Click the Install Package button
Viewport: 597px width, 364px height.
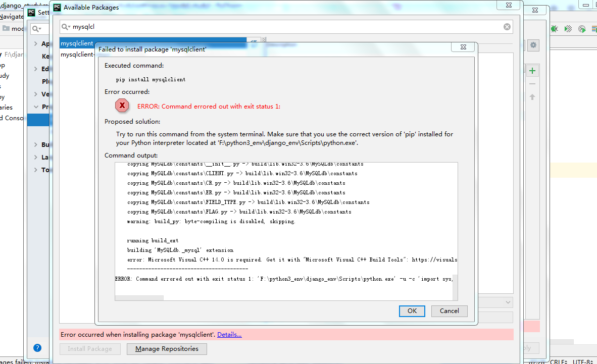pyautogui.click(x=90, y=349)
